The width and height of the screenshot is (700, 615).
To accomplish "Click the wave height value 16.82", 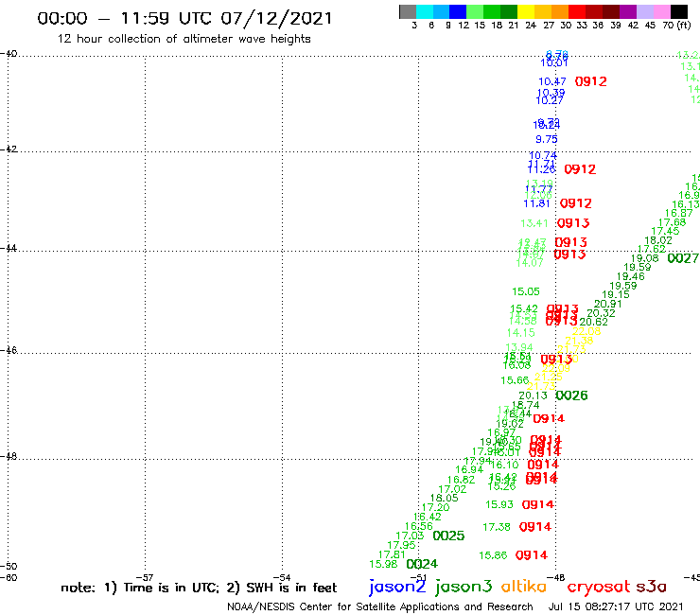I will 461,480.
